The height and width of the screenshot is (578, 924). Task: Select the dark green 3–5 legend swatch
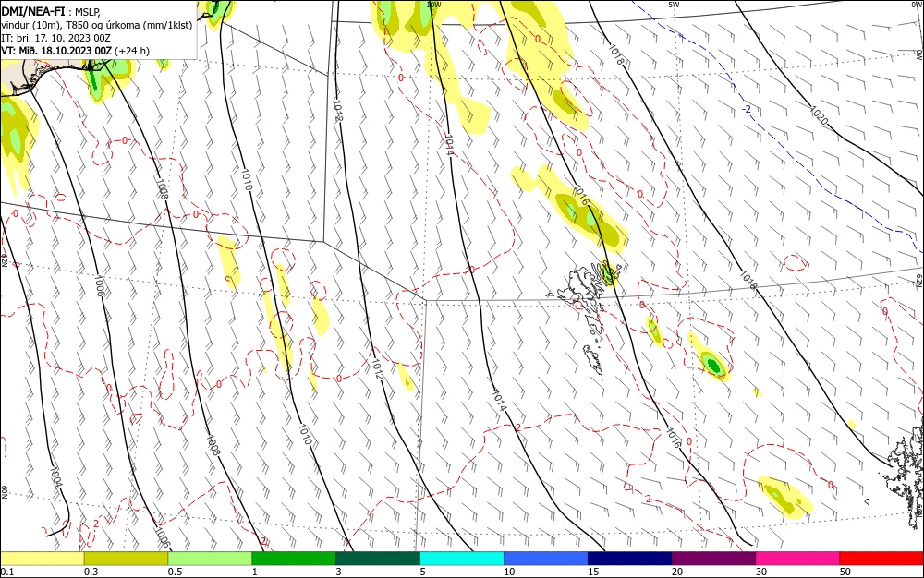[378, 558]
